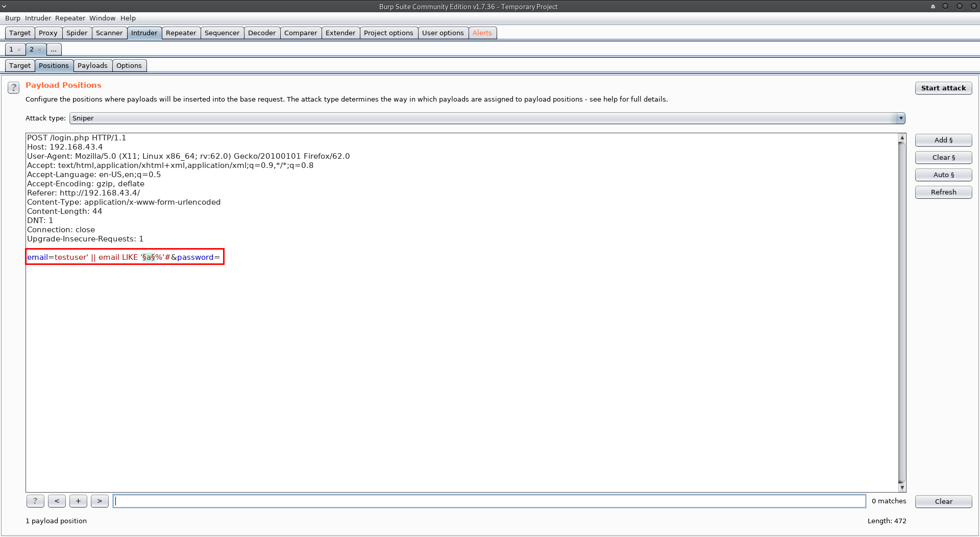Close Intruder attack tab 1
This screenshot has width=980, height=537.
pyautogui.click(x=19, y=50)
